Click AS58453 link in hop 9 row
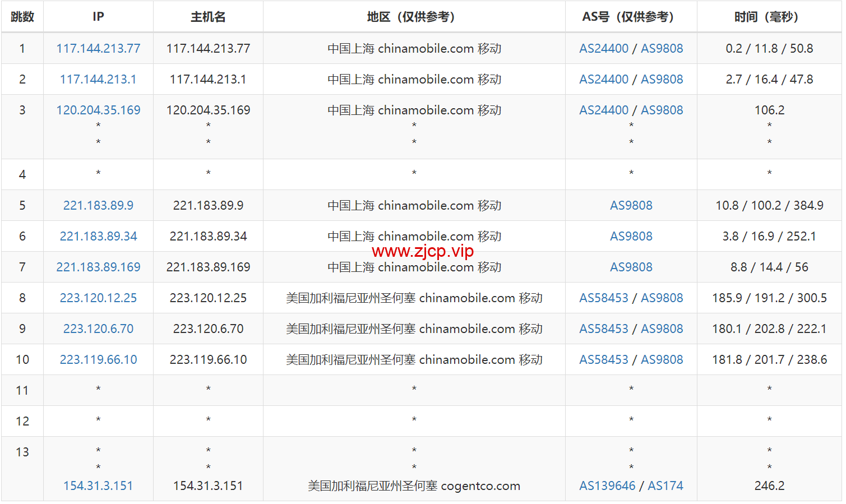The width and height of the screenshot is (846, 504). tap(604, 329)
